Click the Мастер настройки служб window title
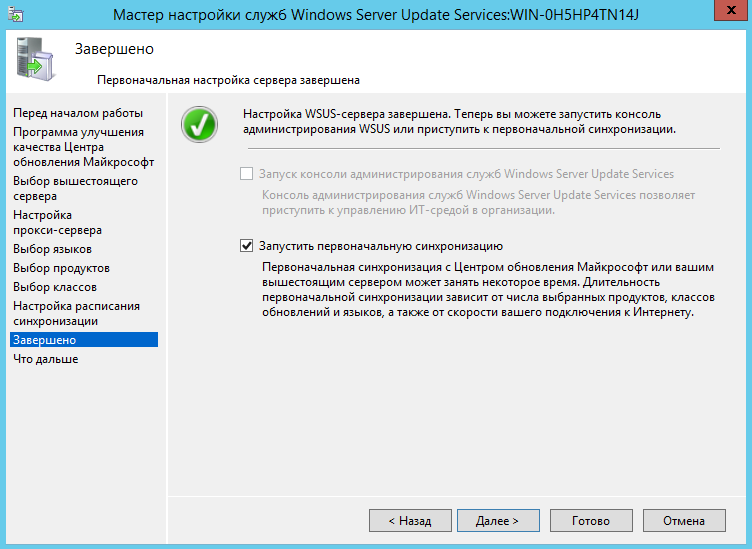This screenshot has height=549, width=752. pyautogui.click(x=376, y=14)
